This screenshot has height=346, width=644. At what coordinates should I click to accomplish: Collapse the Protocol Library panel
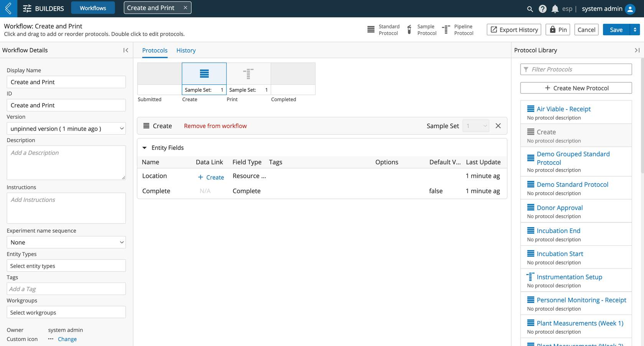point(637,50)
